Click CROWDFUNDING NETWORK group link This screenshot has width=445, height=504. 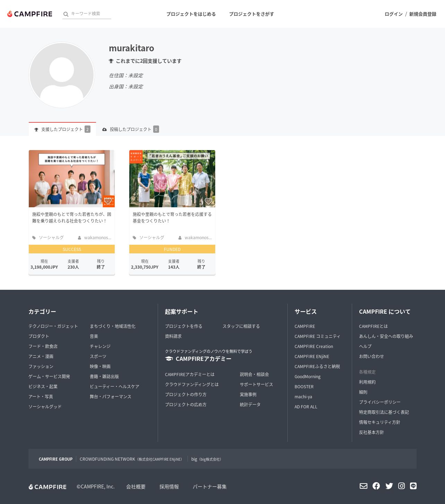point(131,459)
